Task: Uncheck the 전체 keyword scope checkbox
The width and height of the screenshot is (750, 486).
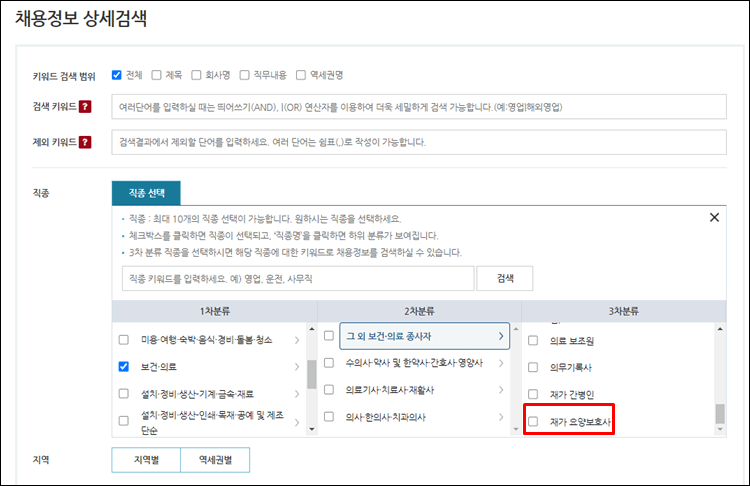Action: pos(117,74)
